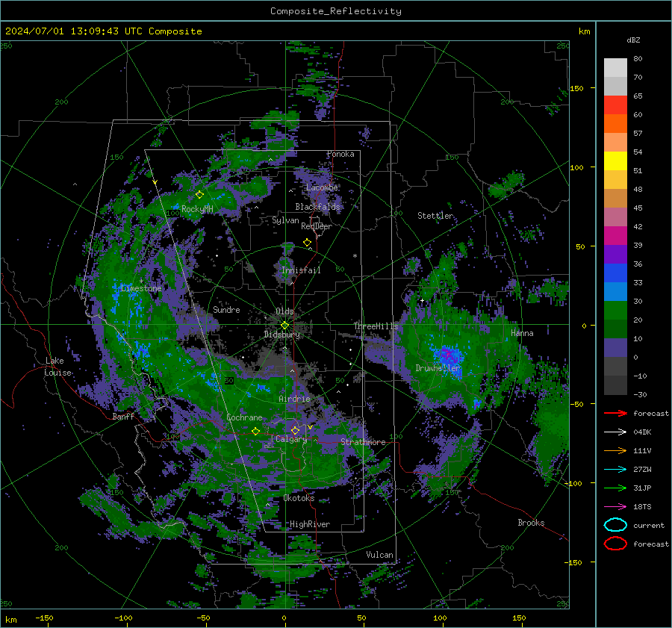Click the Okotoks city label
Screen dimensions: 672x628
[299, 498]
